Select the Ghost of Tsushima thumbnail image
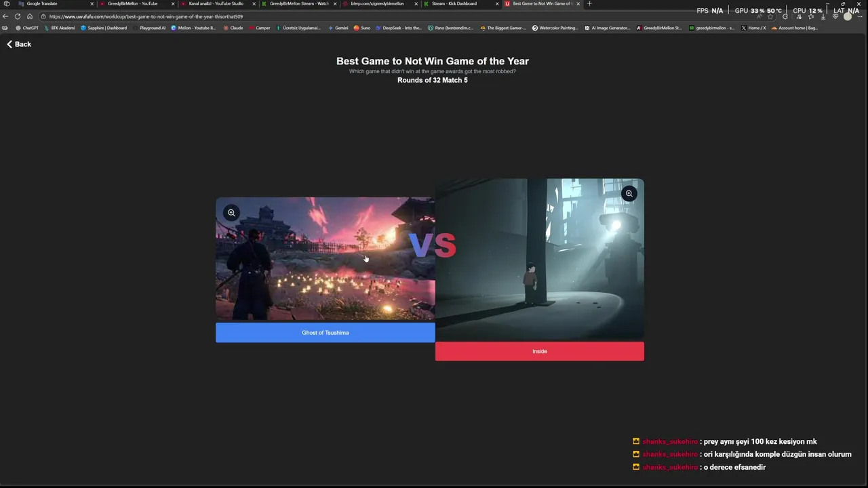868x488 pixels. click(x=325, y=259)
